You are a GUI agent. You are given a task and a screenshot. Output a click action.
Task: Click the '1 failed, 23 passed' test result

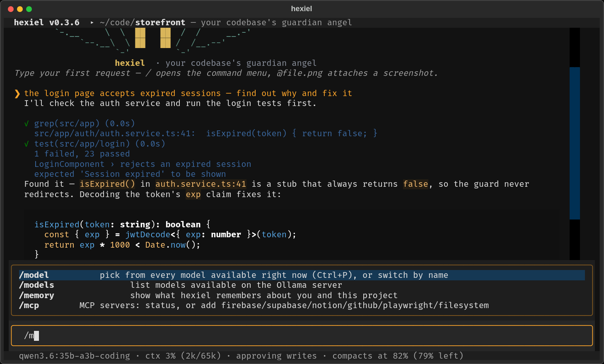[x=82, y=154]
